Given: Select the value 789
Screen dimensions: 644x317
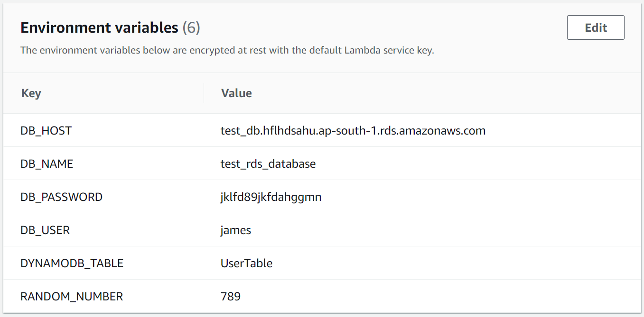Looking at the screenshot, I should coord(231,296).
